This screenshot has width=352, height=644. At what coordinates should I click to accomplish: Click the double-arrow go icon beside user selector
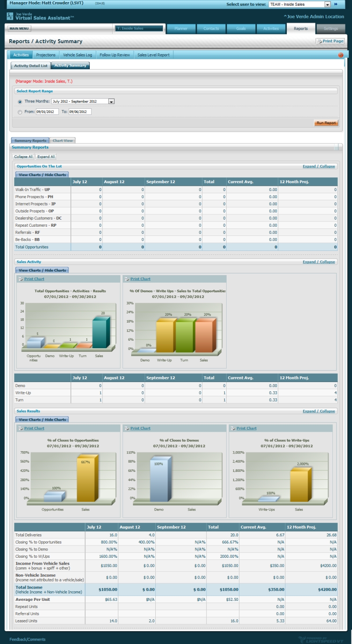pyautogui.click(x=336, y=4)
